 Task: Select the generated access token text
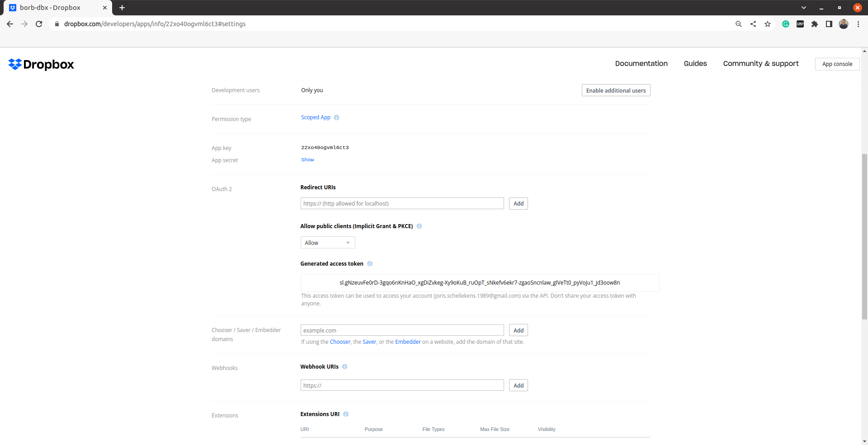(x=480, y=283)
